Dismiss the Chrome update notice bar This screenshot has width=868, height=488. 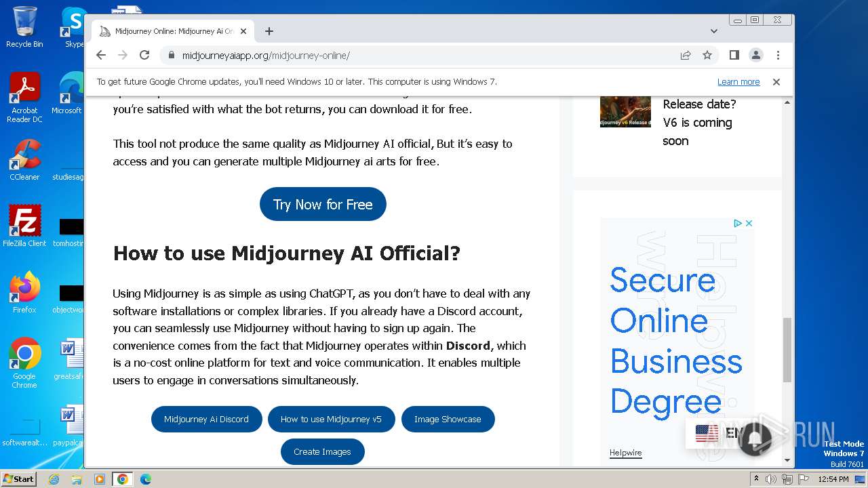tap(776, 82)
